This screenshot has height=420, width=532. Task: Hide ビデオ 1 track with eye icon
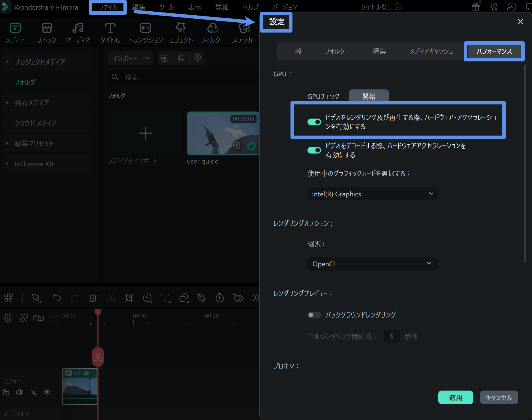47,392
